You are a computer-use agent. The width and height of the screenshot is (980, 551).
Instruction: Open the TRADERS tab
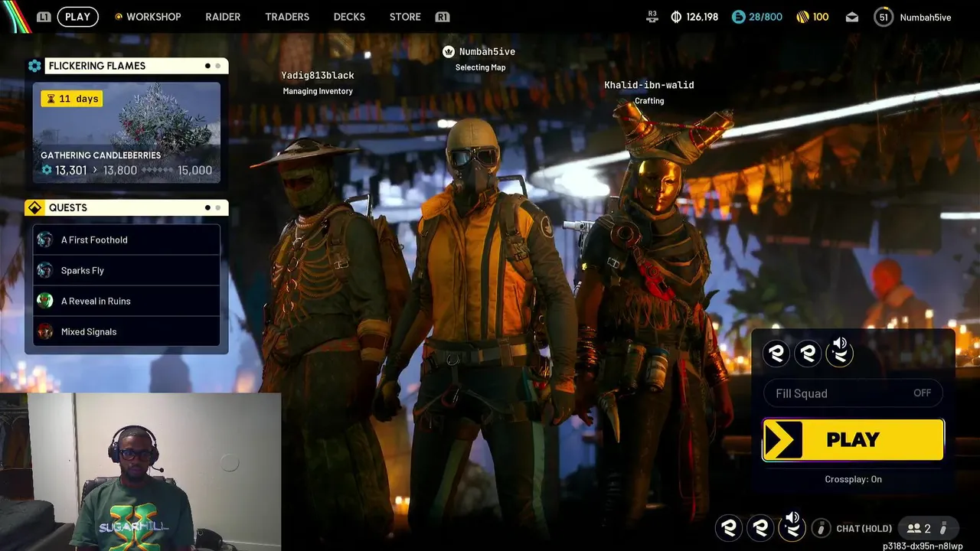coord(287,17)
